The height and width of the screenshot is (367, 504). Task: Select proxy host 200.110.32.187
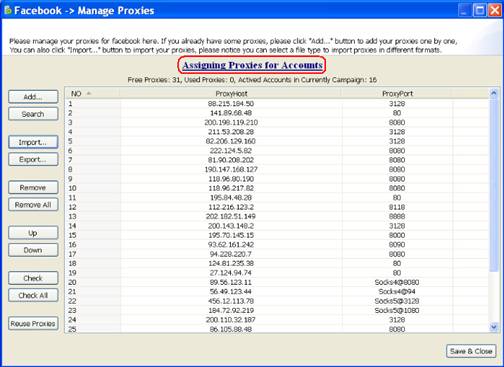tap(231, 320)
